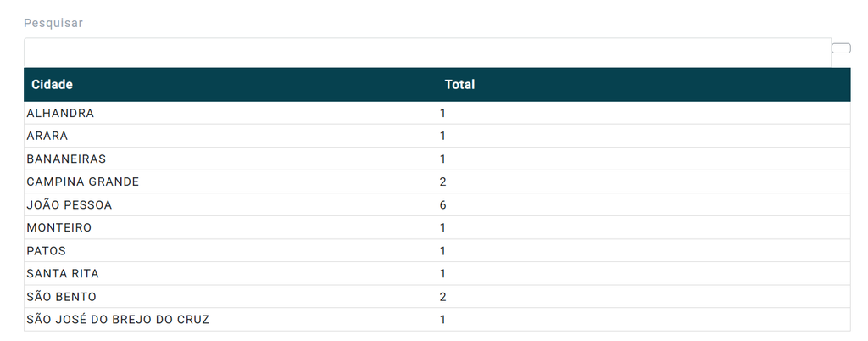Click the total value 6 for João Pessoa
Viewport: 868px width, 341px height.
click(442, 205)
